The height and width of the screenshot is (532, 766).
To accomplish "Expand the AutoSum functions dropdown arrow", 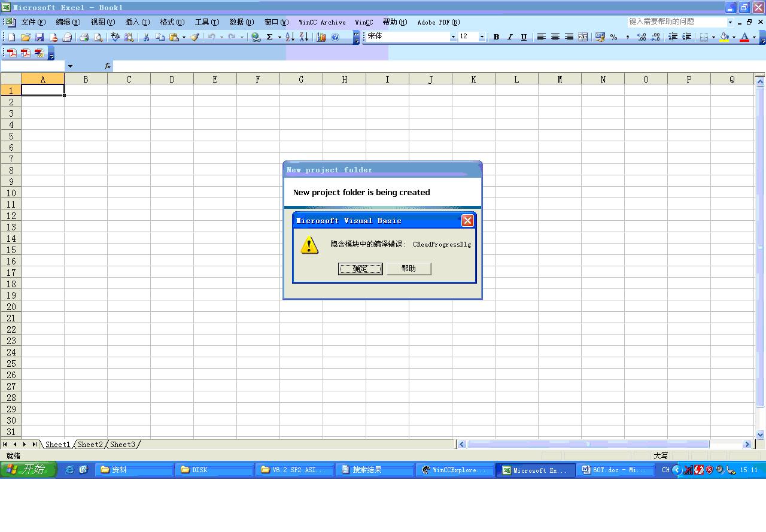I will [279, 37].
